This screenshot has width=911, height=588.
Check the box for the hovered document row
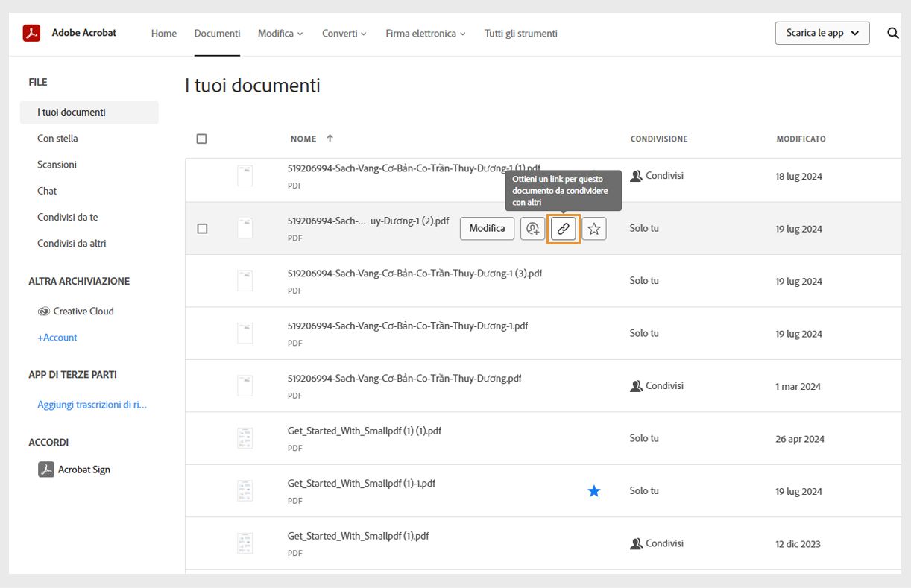(202, 229)
